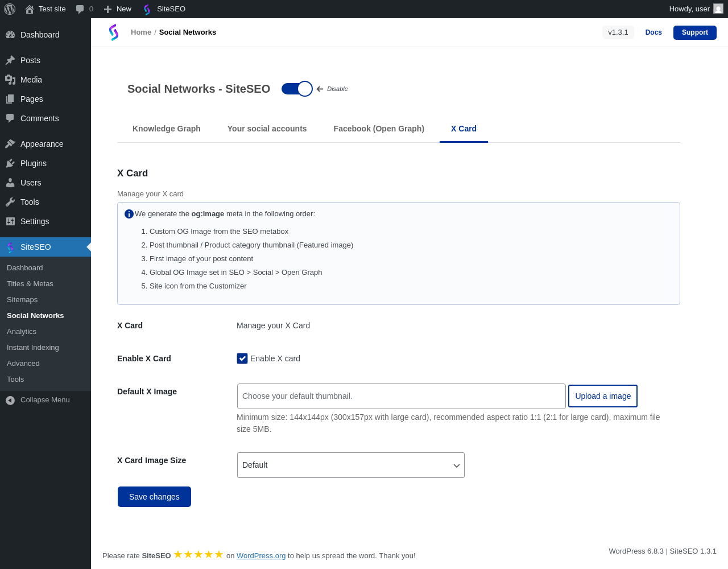
Task: Click the Upload a image button
Action: pyautogui.click(x=603, y=396)
